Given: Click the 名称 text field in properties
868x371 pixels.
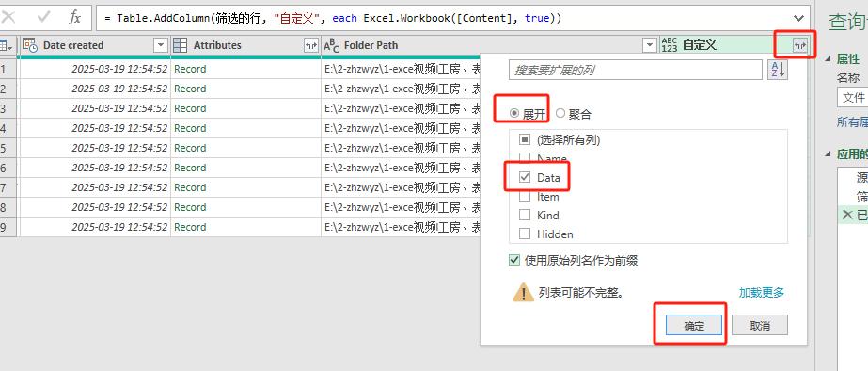Looking at the screenshot, I should point(853,98).
